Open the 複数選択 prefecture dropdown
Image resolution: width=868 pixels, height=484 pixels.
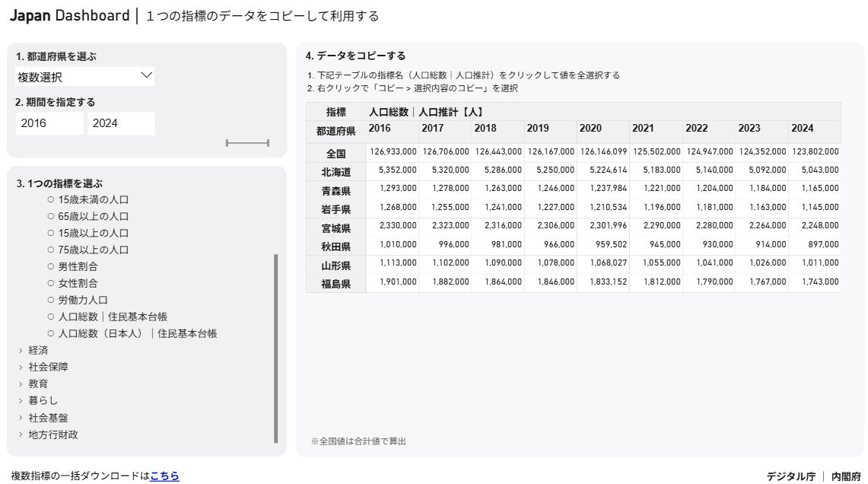pos(84,76)
